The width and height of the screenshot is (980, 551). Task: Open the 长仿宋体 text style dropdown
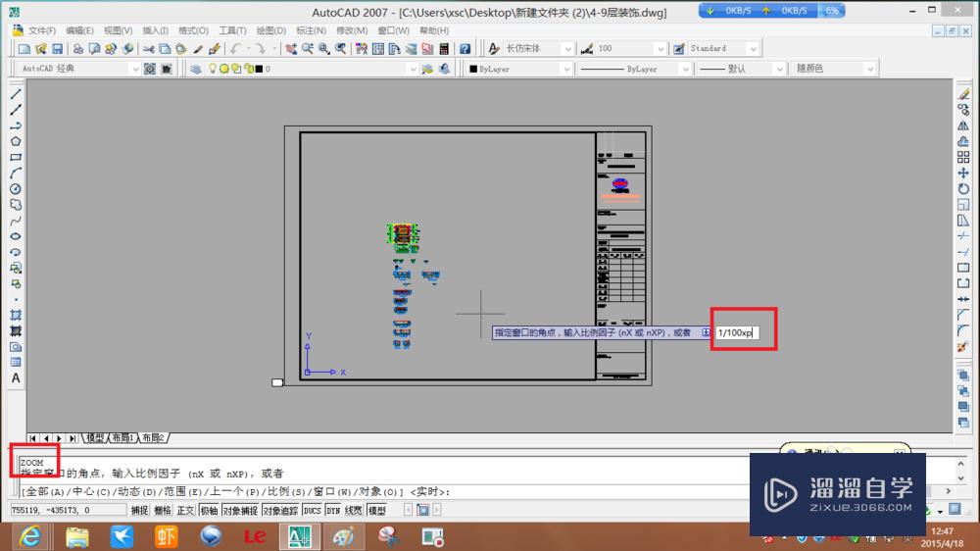point(567,49)
